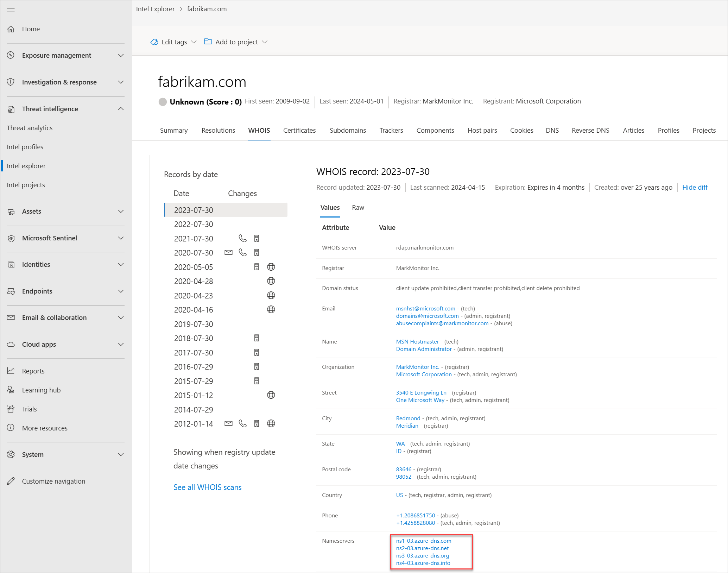Switch to the Resolutions tab
The image size is (728, 573).
[x=218, y=130]
